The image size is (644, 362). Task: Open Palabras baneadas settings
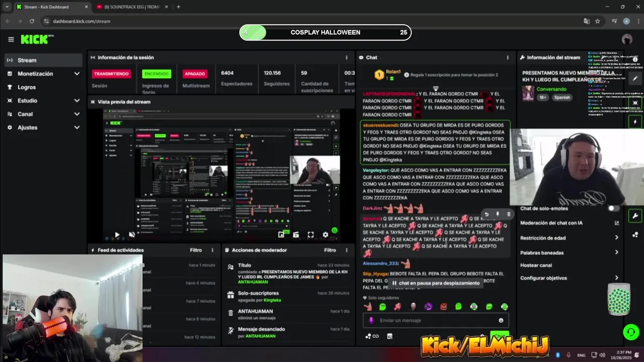(x=570, y=252)
